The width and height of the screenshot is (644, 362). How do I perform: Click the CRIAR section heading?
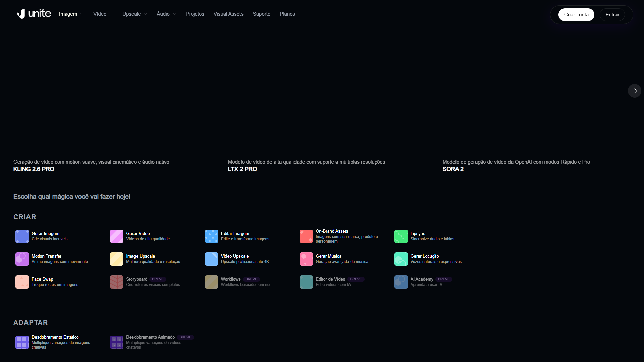point(25,217)
